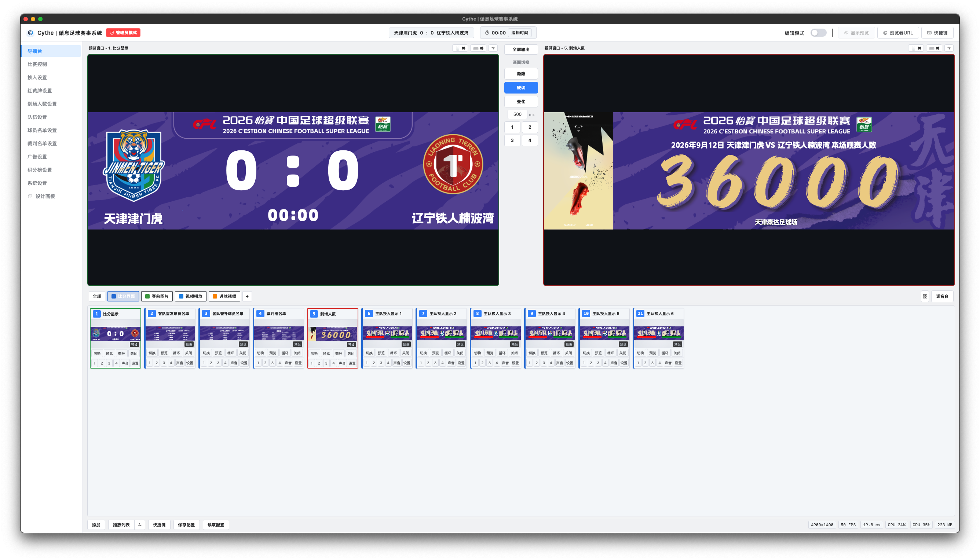
Task: Click the 到场人数 scene thumbnail showing 36000
Action: tap(333, 334)
